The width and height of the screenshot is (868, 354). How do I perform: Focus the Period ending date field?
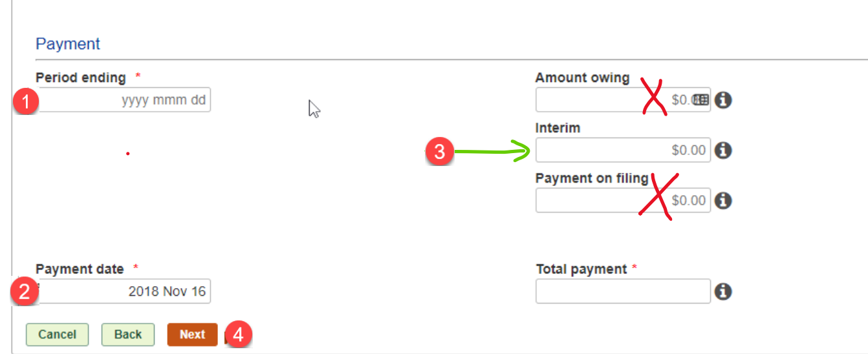tap(124, 100)
